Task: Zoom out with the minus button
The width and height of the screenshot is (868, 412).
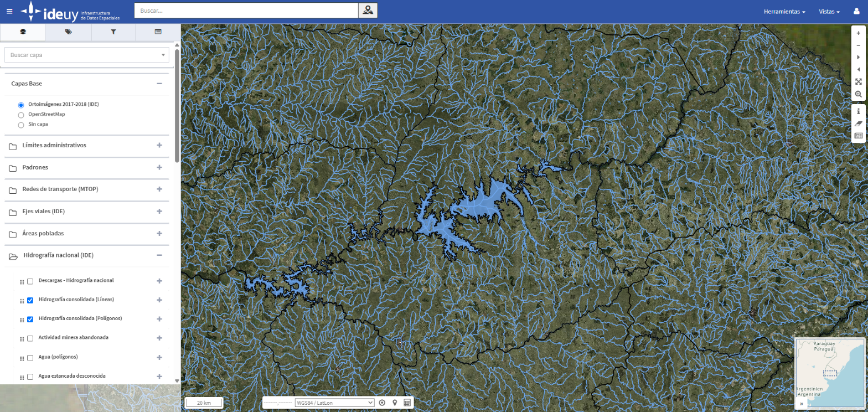Action: pos(858,45)
